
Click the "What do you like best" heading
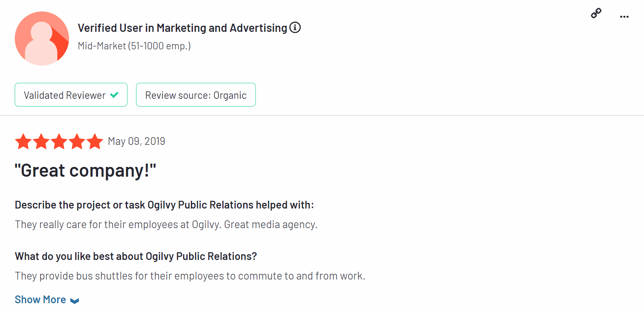coord(136,256)
